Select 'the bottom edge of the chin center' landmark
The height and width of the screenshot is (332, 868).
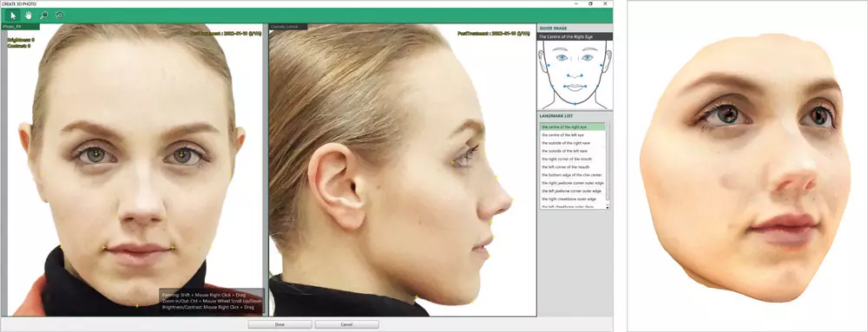(x=573, y=175)
